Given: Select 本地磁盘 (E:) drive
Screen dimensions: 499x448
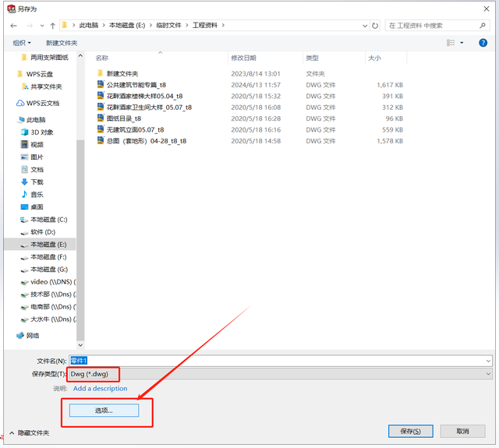Looking at the screenshot, I should [x=40, y=245].
